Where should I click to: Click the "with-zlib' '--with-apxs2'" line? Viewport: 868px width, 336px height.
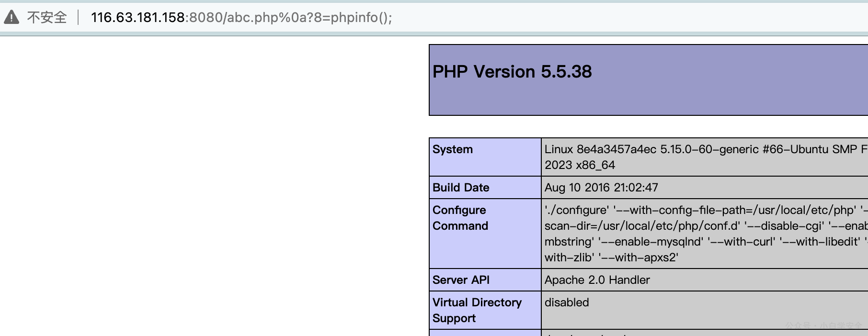(x=611, y=258)
